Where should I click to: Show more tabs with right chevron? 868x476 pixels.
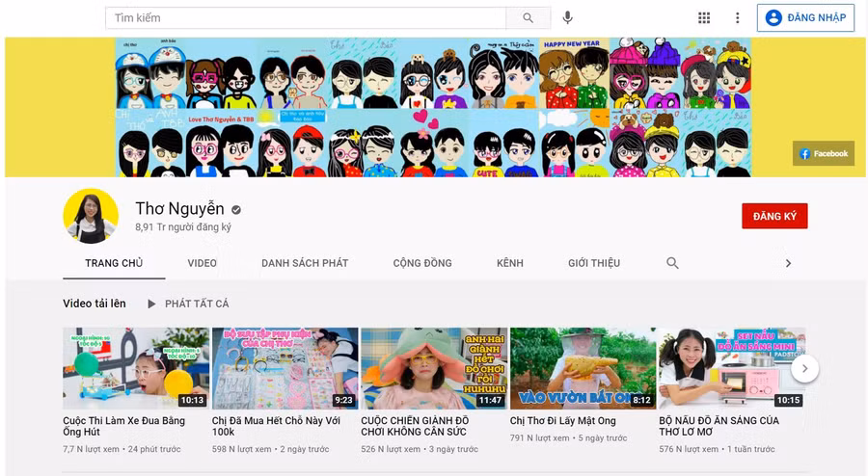[788, 264]
